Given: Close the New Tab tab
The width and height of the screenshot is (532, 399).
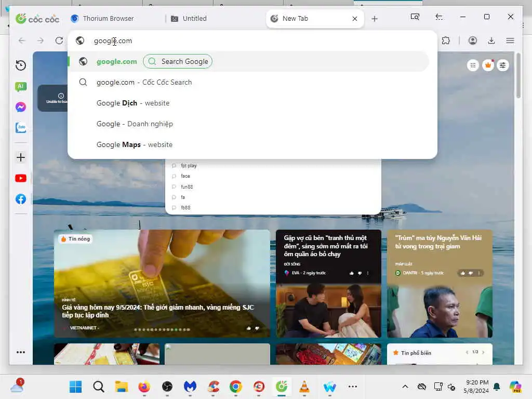Looking at the screenshot, I should click(355, 19).
